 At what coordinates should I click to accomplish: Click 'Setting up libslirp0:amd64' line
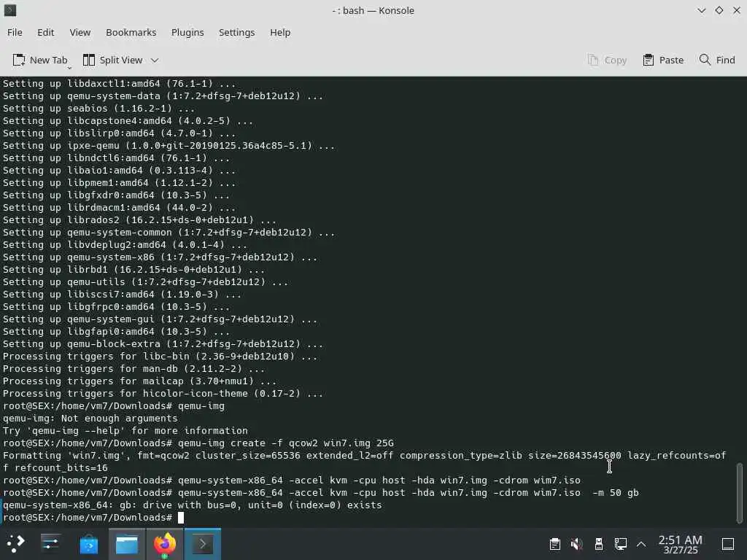click(119, 133)
